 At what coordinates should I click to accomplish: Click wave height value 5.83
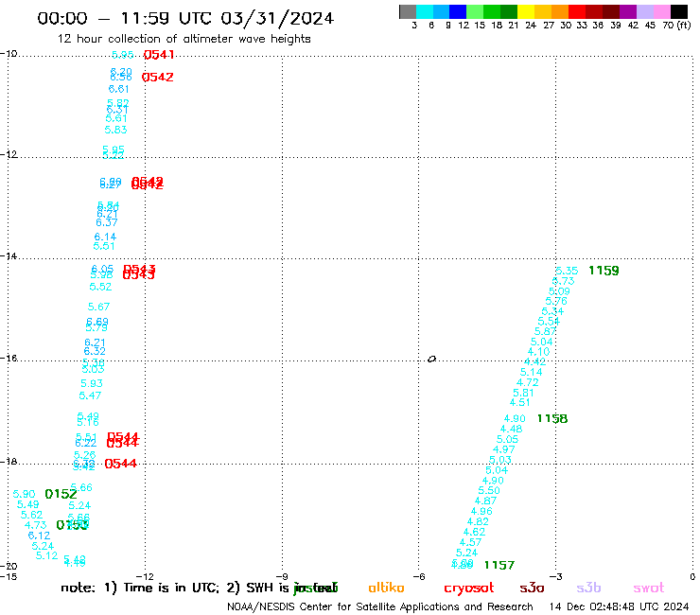pyautogui.click(x=115, y=130)
